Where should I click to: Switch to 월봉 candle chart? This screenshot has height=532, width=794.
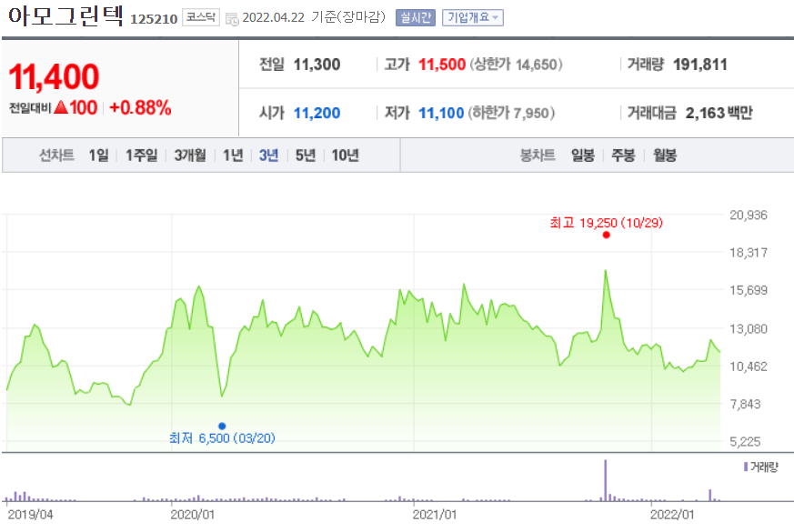664,155
